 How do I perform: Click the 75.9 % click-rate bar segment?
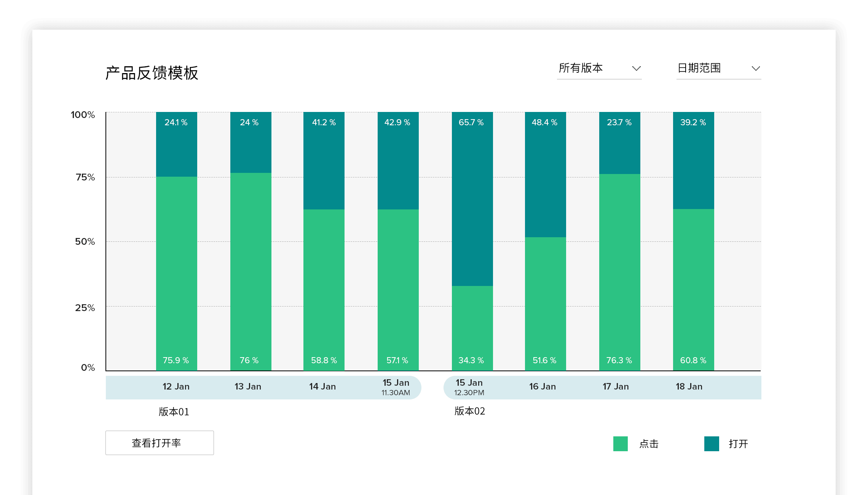pyautogui.click(x=176, y=273)
